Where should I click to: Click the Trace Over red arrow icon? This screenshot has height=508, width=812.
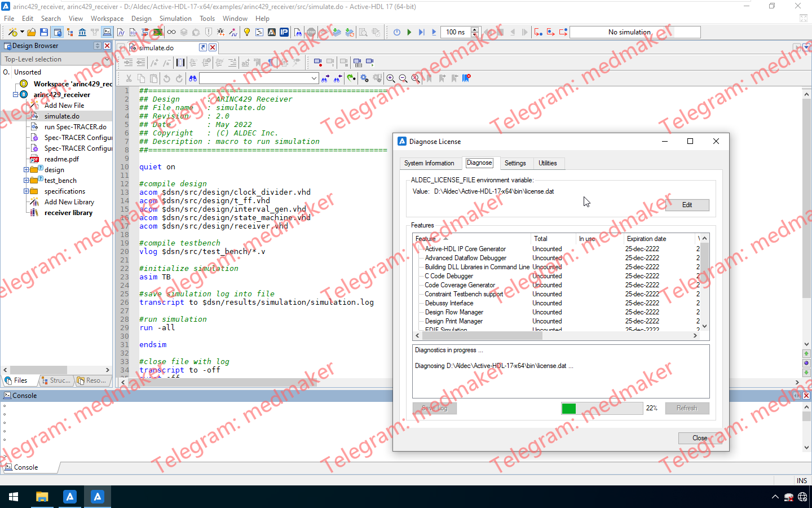click(550, 32)
